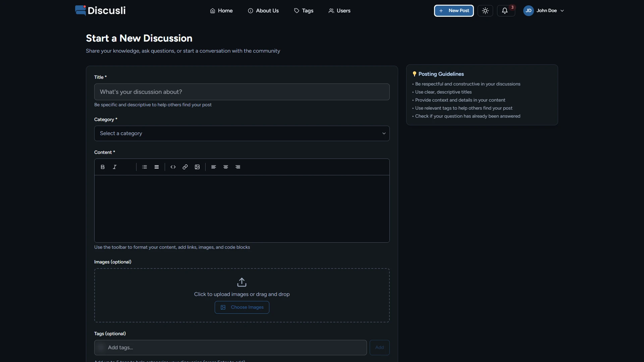The image size is (644, 362).
Task: Click the upload arrow icon
Action: tap(242, 282)
